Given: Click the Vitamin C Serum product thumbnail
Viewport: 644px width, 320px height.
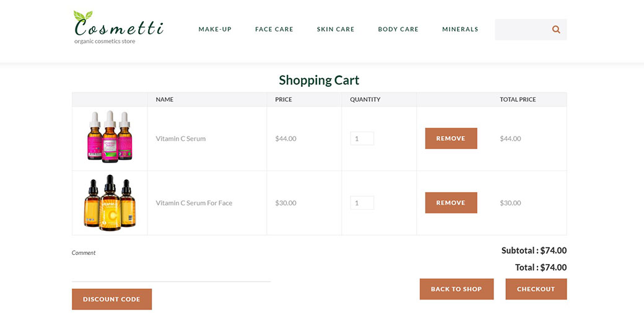Looking at the screenshot, I should pos(110,138).
